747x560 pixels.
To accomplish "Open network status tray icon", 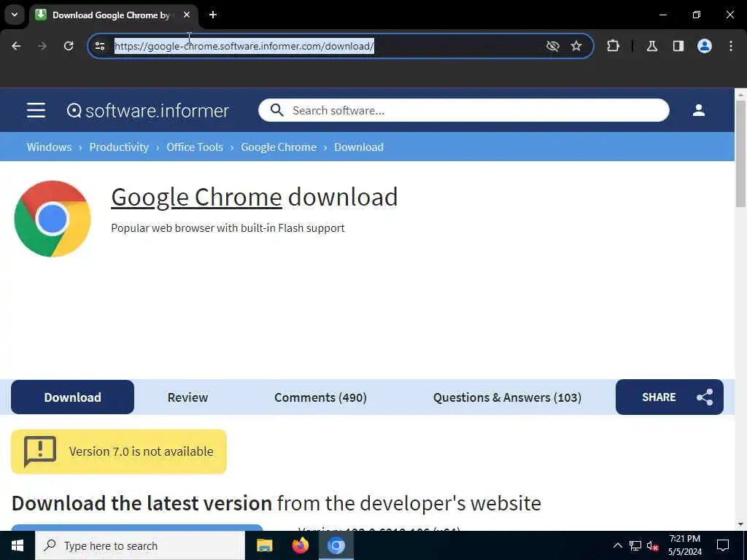I will point(635,545).
